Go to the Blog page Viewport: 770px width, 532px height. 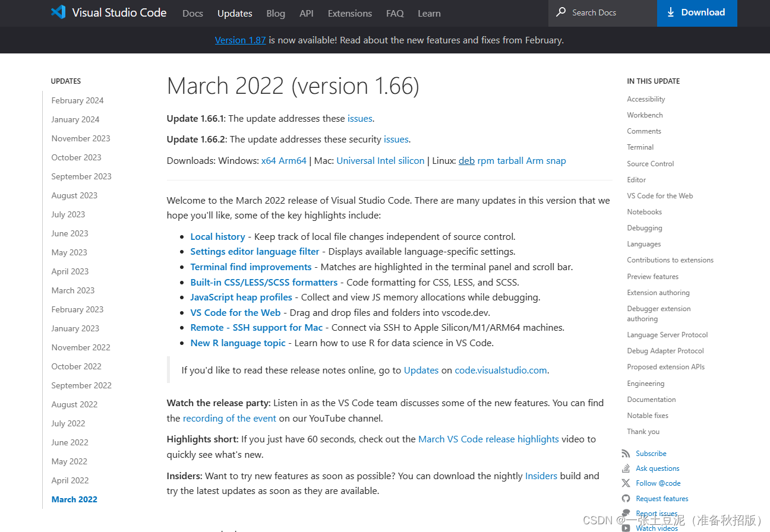276,13
